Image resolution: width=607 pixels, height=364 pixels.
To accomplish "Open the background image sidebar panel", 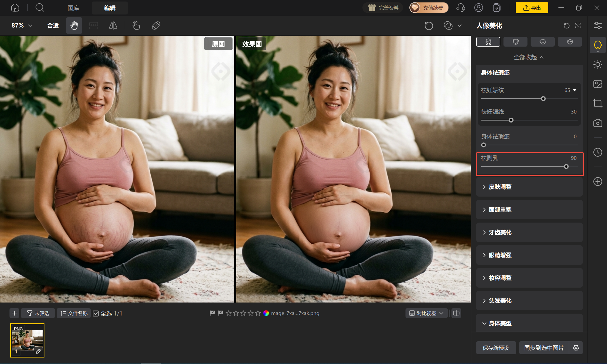I will (598, 84).
